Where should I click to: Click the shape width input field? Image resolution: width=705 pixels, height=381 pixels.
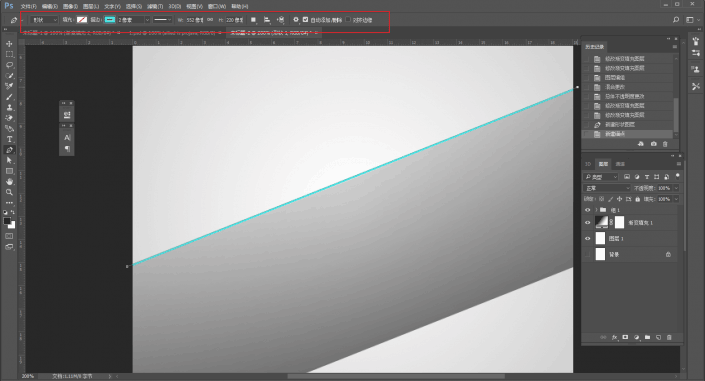[x=195, y=20]
